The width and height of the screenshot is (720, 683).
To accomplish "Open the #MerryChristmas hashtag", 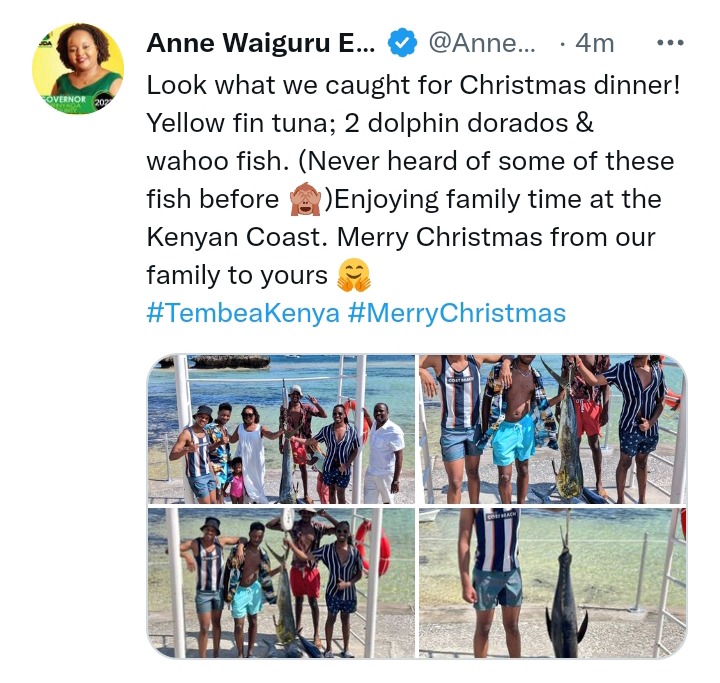I will pyautogui.click(x=456, y=313).
